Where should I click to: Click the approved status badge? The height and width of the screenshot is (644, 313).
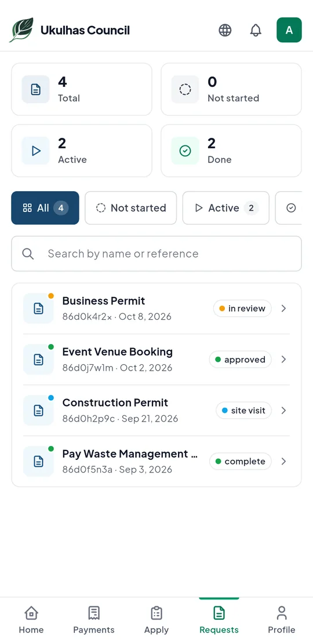coord(240,360)
